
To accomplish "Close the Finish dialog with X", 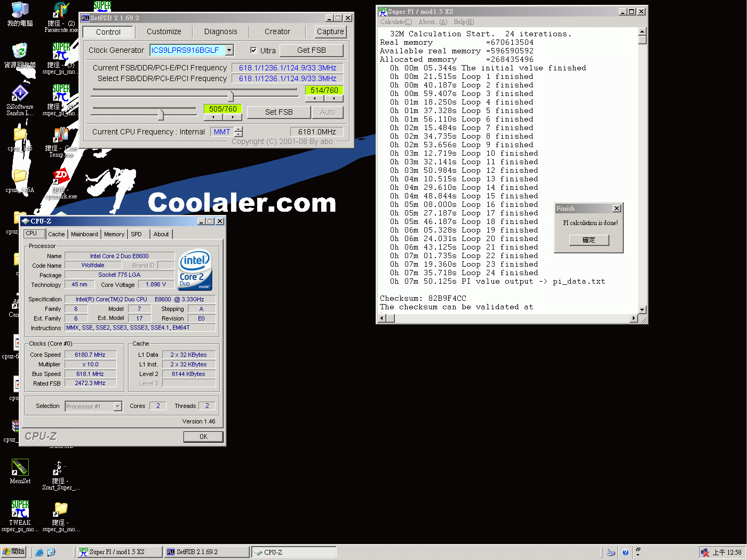I will point(617,209).
